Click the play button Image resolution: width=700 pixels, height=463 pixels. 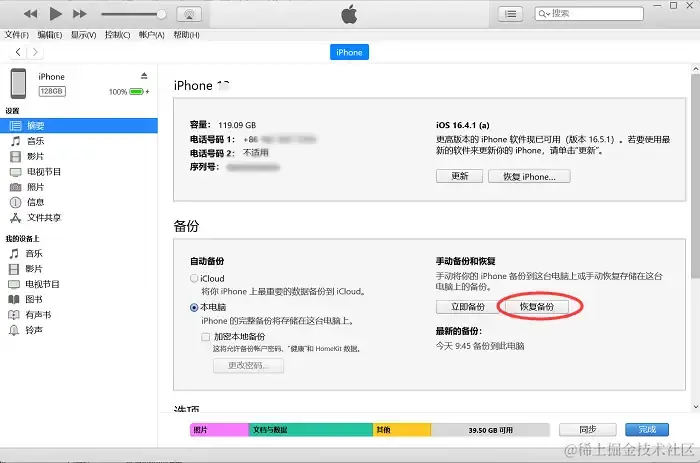pyautogui.click(x=55, y=14)
